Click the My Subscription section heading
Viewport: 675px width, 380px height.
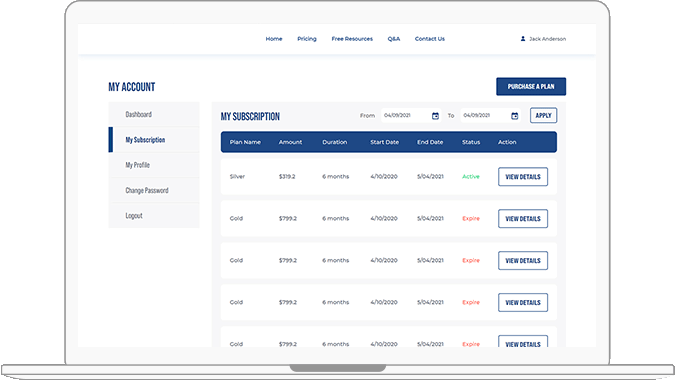click(x=250, y=117)
